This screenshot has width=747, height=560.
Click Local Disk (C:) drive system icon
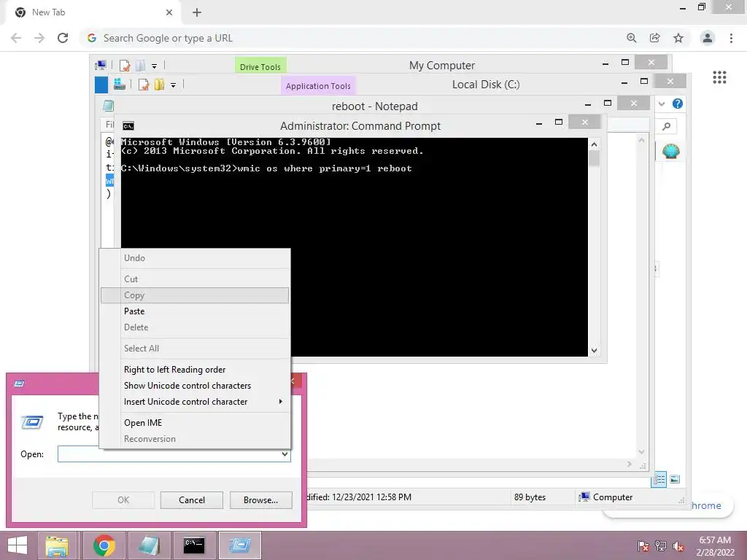point(119,85)
